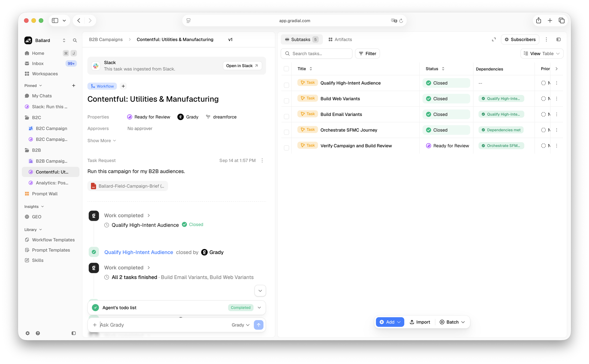This screenshot has height=364, width=589.
Task: Open the View Table dropdown
Action: (x=542, y=54)
